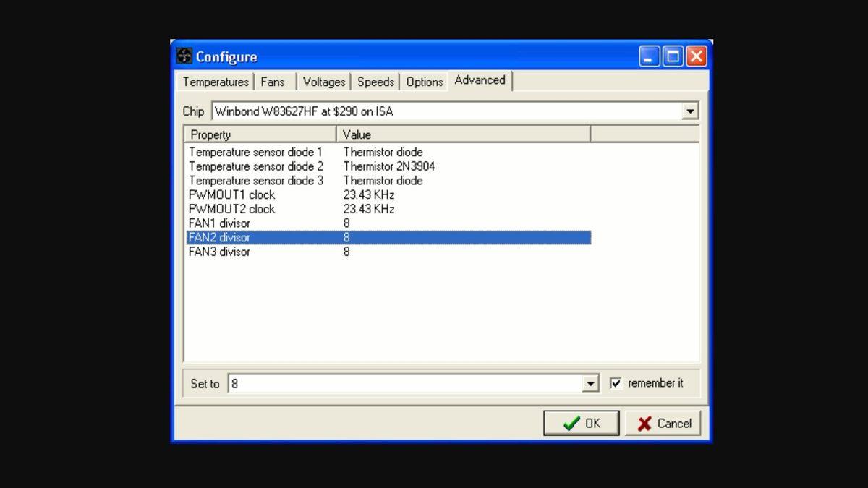The height and width of the screenshot is (488, 868).
Task: Open the Set to value dropdown arrow
Action: (591, 384)
